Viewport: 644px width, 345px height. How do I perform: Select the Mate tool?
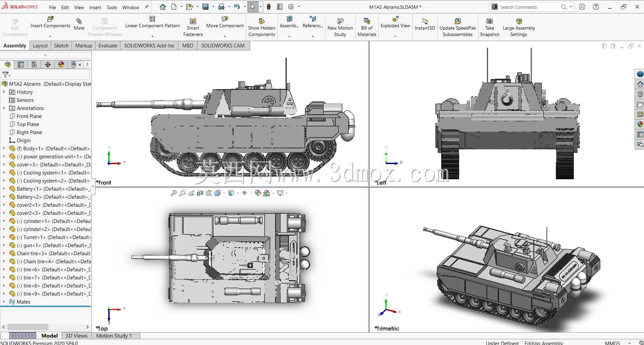point(79,24)
